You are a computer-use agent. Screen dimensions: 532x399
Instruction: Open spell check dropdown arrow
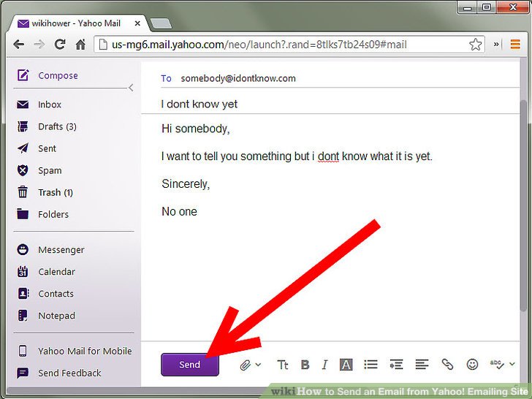coord(512,364)
